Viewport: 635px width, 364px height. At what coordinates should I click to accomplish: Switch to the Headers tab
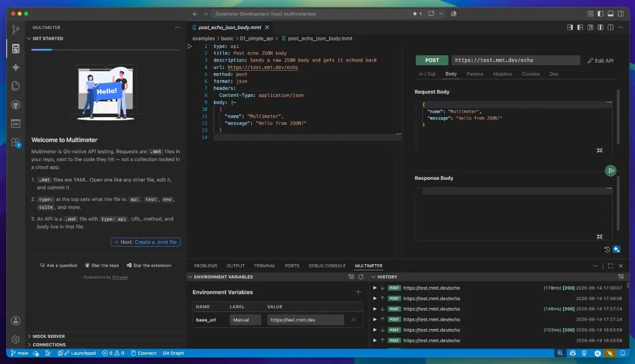click(502, 74)
